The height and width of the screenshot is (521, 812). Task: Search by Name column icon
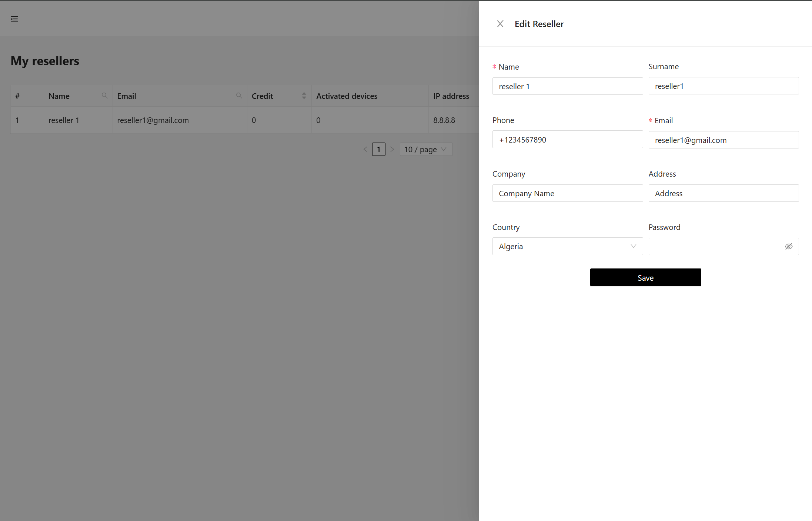click(x=105, y=96)
